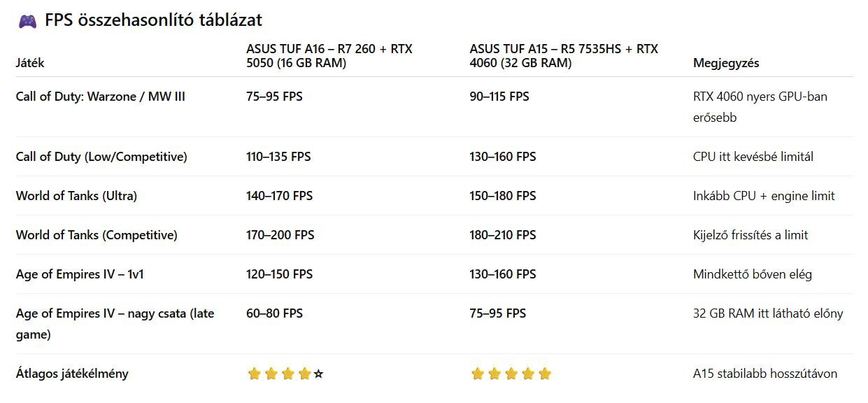Click the first gold star in A16 rating

click(x=254, y=374)
